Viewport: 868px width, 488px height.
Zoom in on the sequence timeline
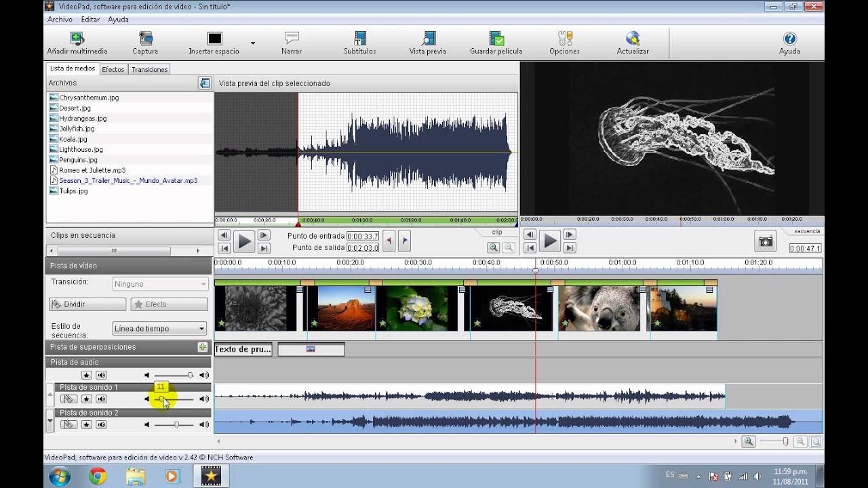(748, 441)
